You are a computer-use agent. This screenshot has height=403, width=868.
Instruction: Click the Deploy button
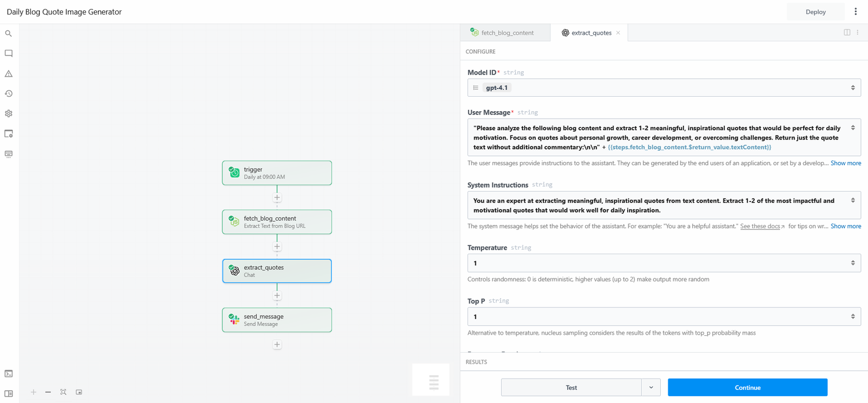tap(815, 12)
